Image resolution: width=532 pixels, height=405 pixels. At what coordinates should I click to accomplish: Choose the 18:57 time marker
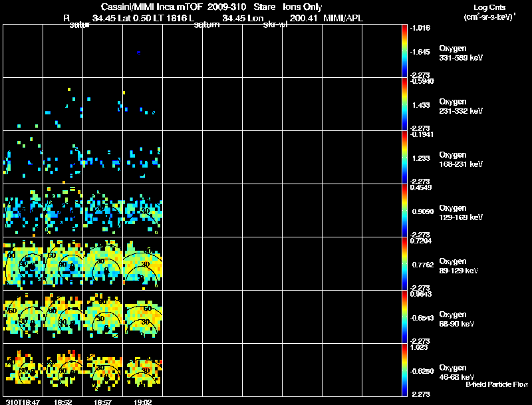[103, 402]
